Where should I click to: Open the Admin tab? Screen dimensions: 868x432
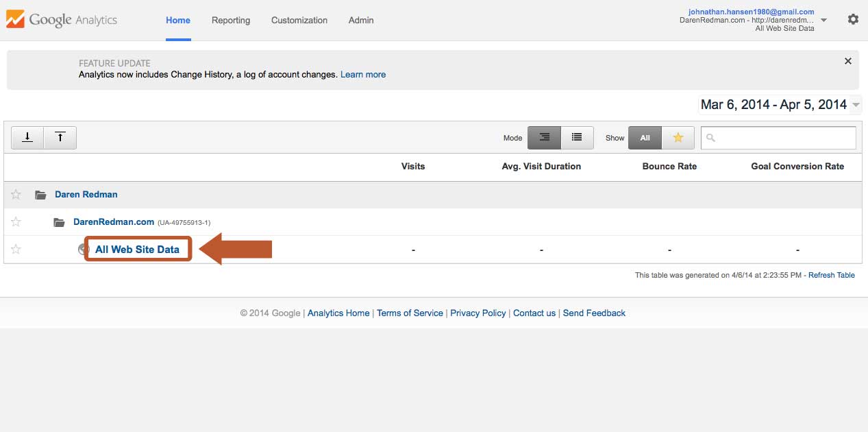[x=361, y=20]
